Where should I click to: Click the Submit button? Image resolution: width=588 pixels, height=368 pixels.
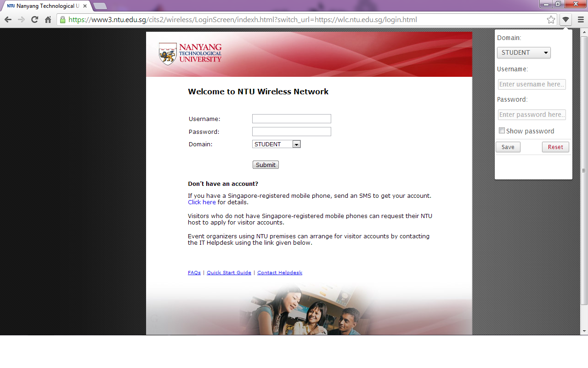[266, 165]
